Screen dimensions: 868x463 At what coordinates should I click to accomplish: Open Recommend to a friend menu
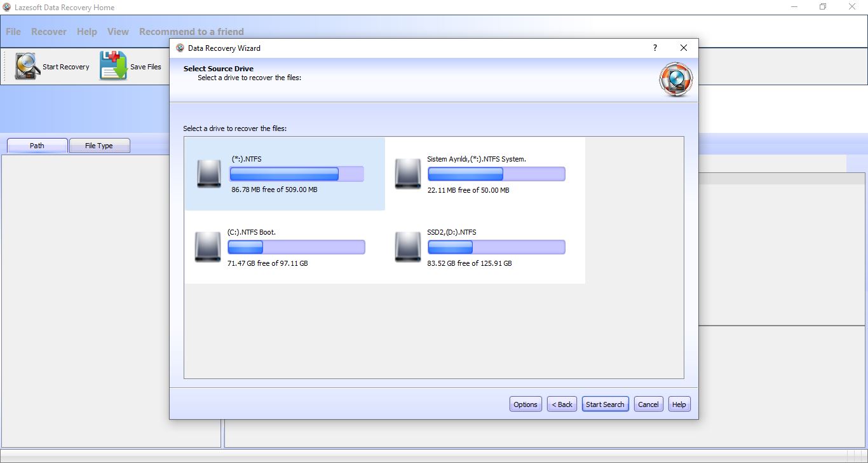pyautogui.click(x=191, y=31)
